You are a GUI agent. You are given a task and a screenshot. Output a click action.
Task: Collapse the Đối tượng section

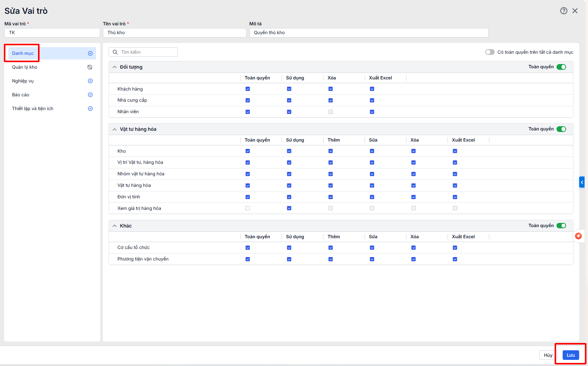tap(114, 67)
